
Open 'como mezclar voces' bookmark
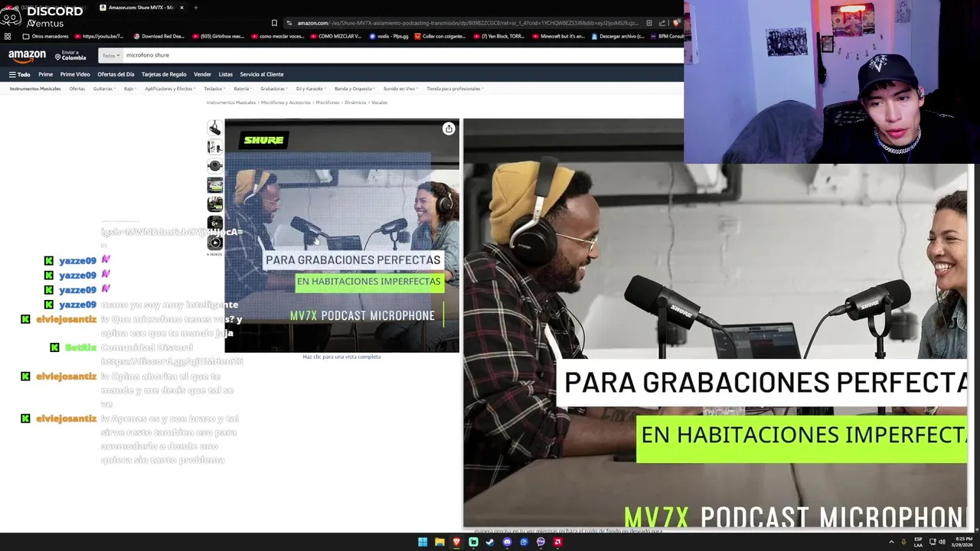coord(278,36)
